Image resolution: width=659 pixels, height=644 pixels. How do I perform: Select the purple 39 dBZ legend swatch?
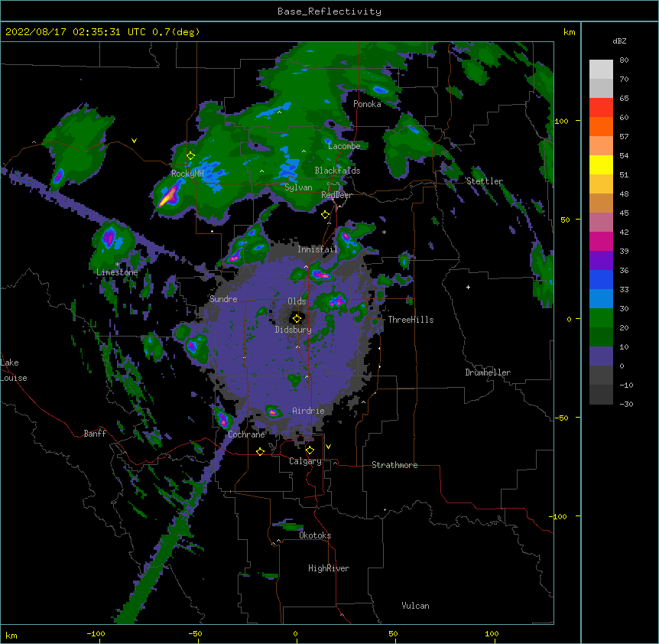coord(601,260)
